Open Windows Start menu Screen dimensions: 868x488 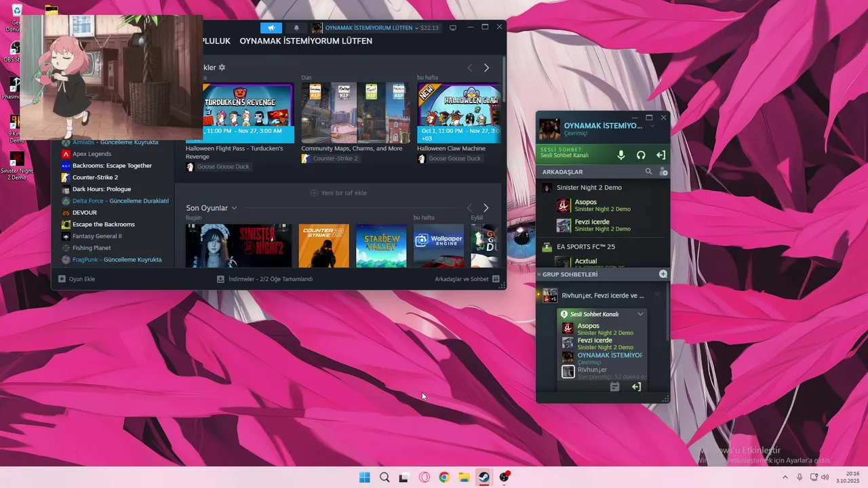coord(365,477)
